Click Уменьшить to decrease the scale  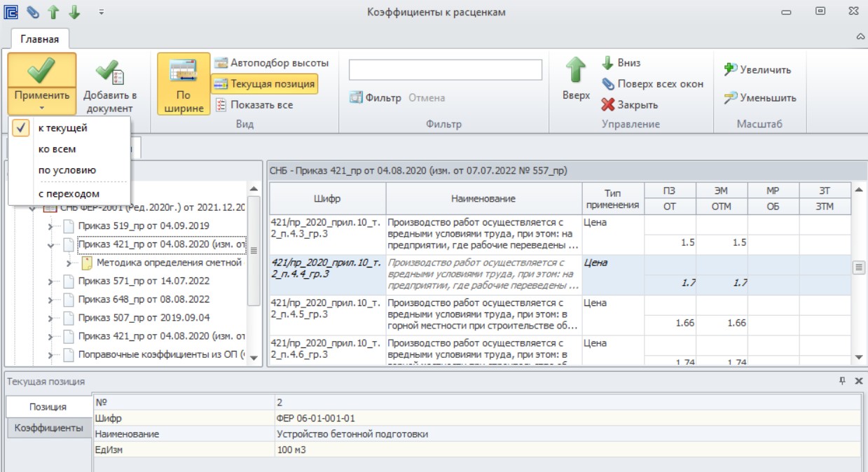[x=759, y=98]
